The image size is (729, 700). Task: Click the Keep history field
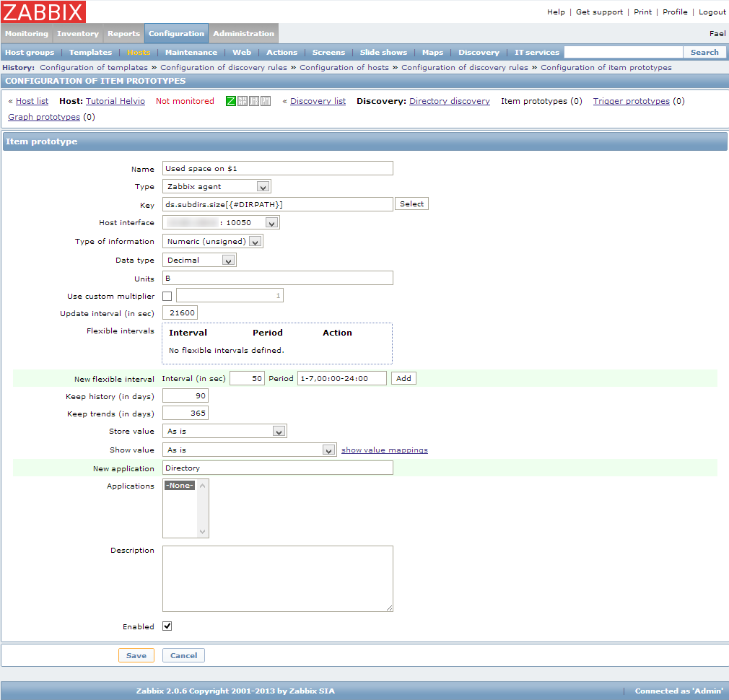(185, 395)
